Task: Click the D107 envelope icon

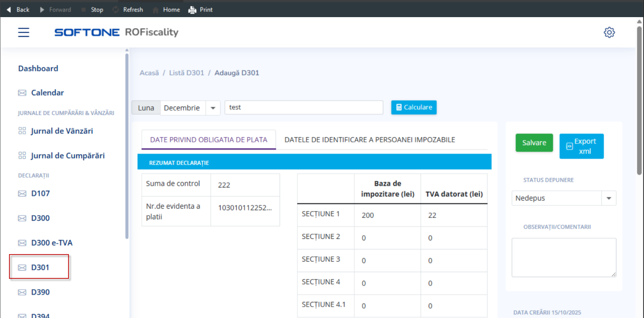Action: [22, 194]
